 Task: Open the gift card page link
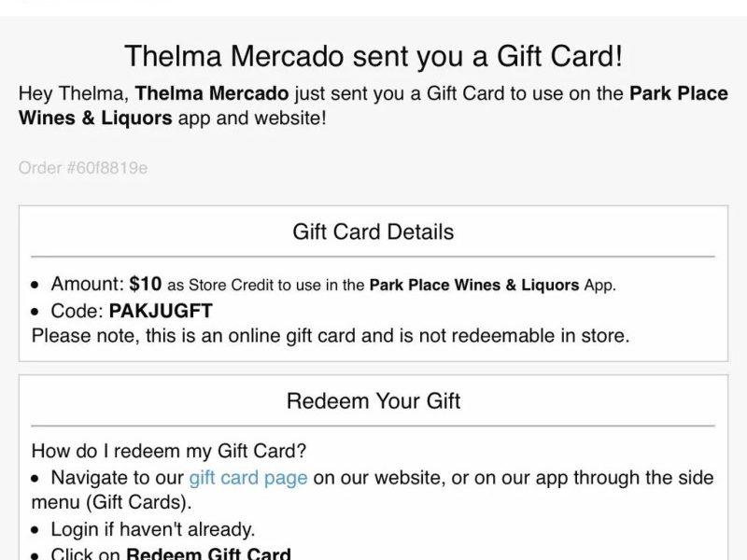(x=248, y=478)
